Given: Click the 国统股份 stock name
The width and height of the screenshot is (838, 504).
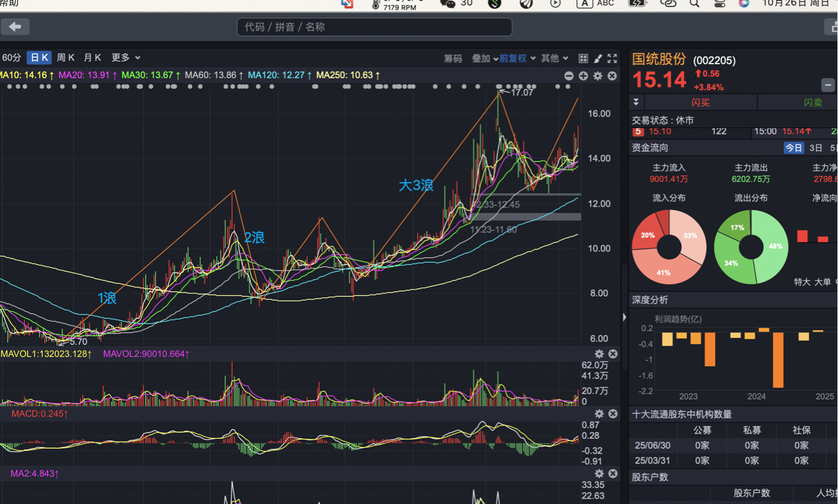Looking at the screenshot, I should pyautogui.click(x=659, y=59).
